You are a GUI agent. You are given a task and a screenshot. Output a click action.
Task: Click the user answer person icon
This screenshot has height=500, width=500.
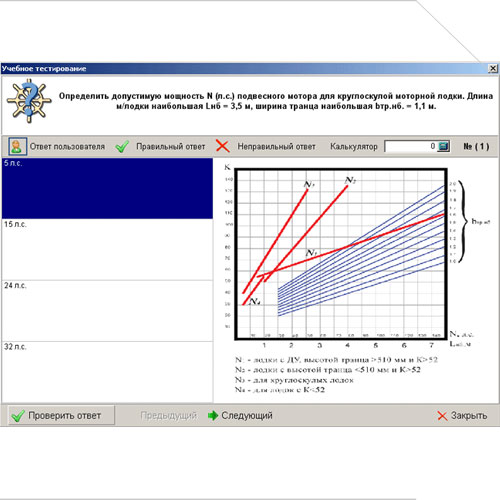(17, 146)
